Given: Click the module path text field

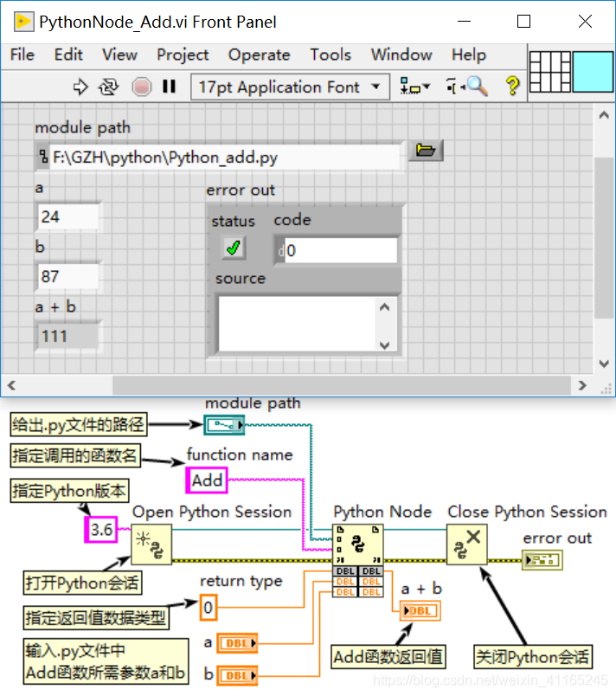Looking at the screenshot, I should pyautogui.click(x=225, y=158).
